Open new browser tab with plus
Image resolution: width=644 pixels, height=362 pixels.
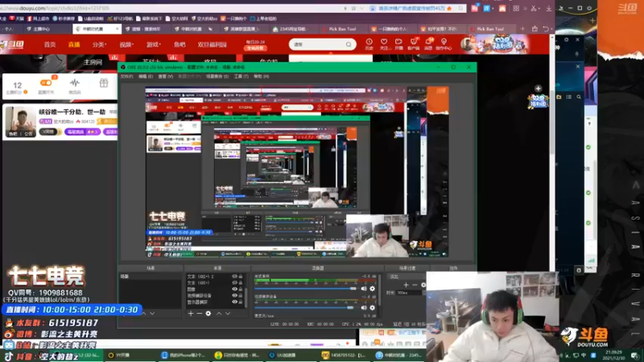(522, 29)
